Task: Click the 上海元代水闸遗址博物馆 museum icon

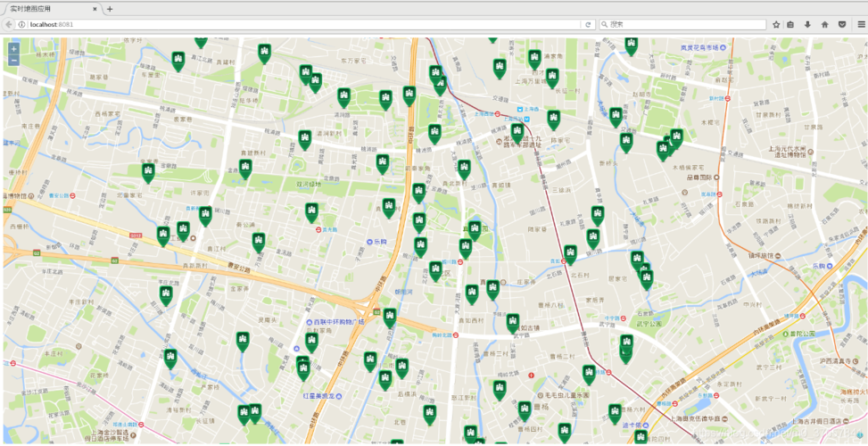Action: pos(810,151)
